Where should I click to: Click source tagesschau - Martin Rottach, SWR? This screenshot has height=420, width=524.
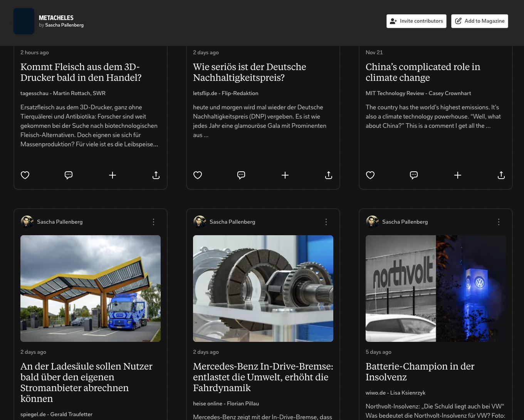coord(63,93)
